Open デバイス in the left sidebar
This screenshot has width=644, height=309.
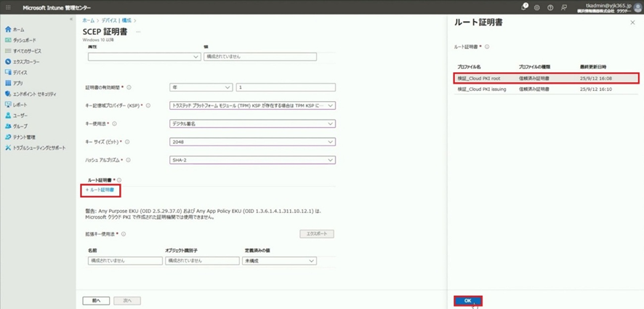pos(20,73)
